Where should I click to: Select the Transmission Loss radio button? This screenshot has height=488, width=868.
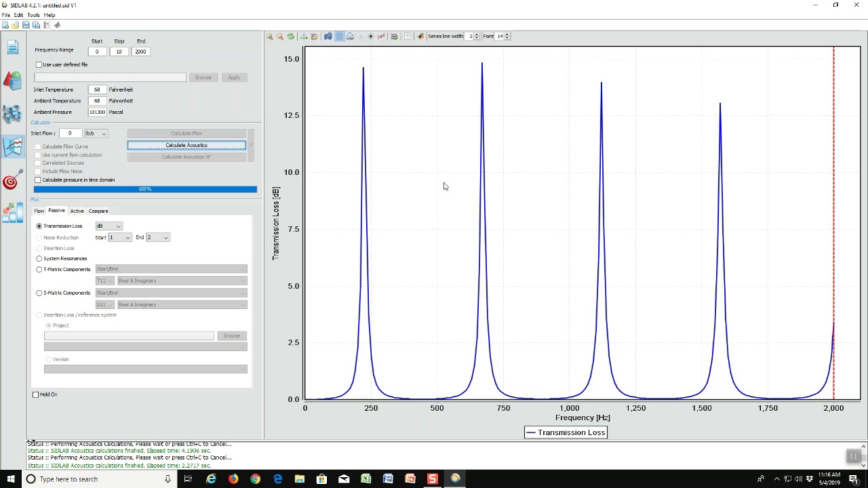coord(39,226)
